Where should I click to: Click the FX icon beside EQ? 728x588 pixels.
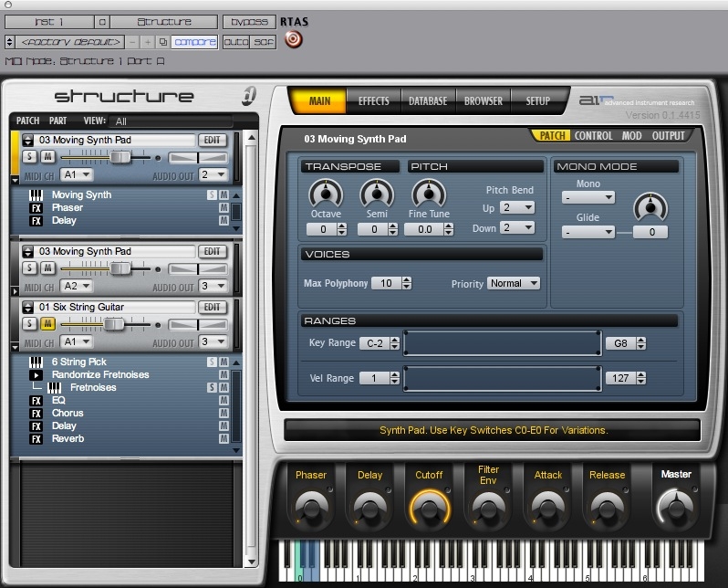[x=36, y=401]
